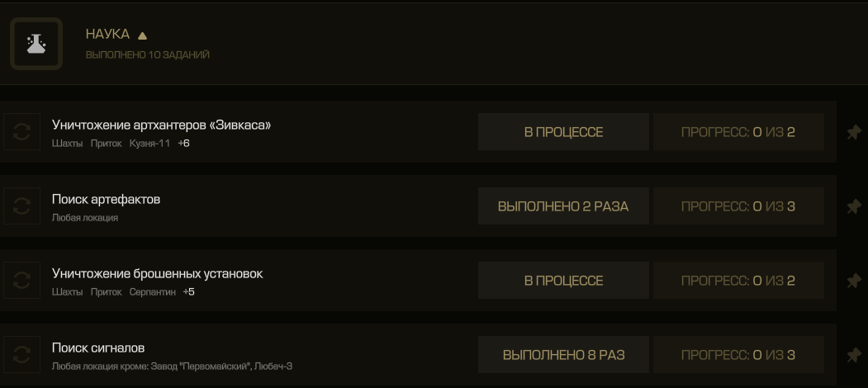868x388 pixels.
Task: Refresh the abandoned installations destruction task
Action: click(21, 280)
